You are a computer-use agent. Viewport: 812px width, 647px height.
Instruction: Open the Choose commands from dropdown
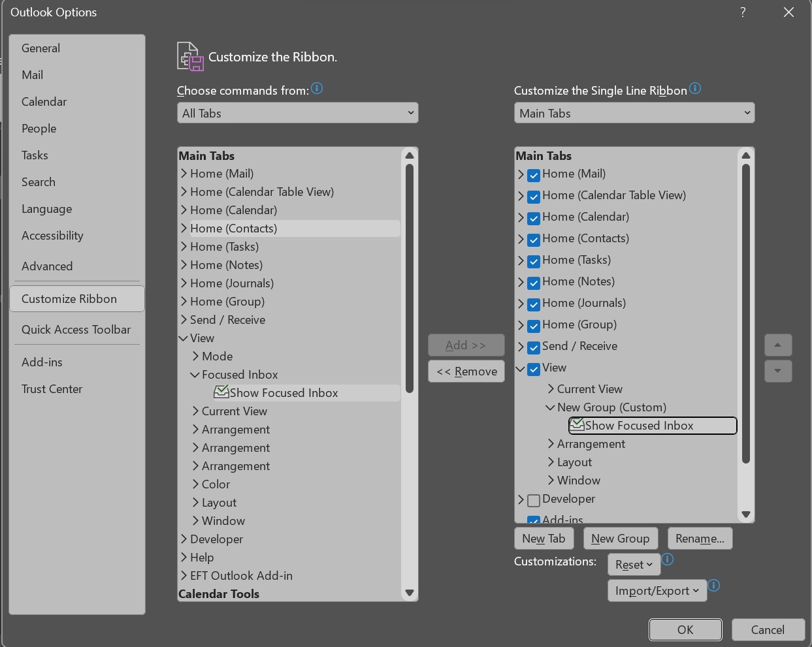pos(297,113)
